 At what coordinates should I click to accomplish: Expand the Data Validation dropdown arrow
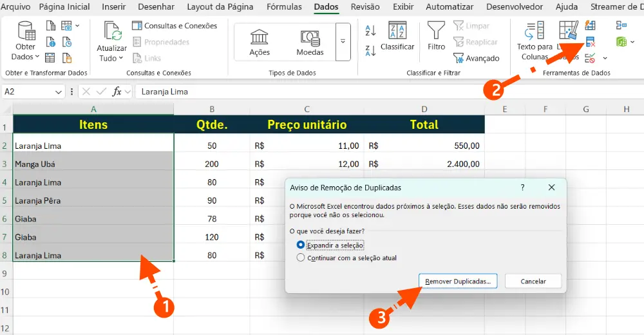[605, 59]
